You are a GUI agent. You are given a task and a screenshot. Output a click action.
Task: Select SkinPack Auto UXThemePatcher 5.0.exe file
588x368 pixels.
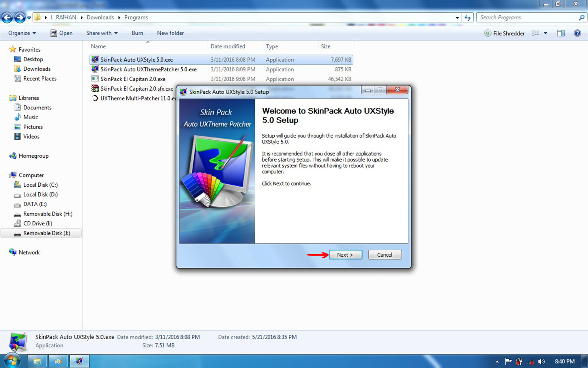[221, 69]
